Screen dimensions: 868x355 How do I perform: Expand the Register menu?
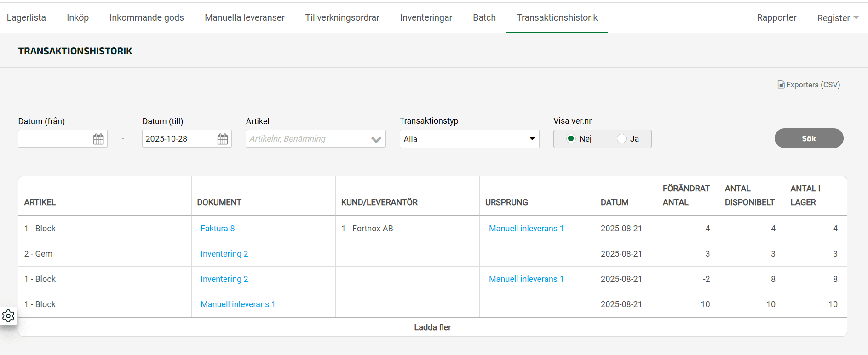(837, 18)
